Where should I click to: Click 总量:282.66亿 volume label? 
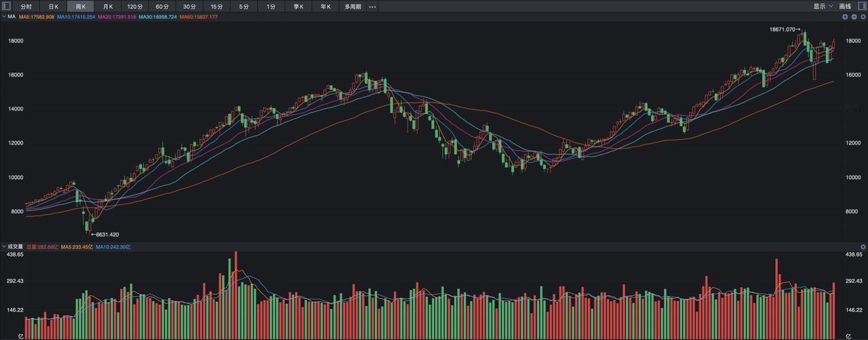click(41, 247)
